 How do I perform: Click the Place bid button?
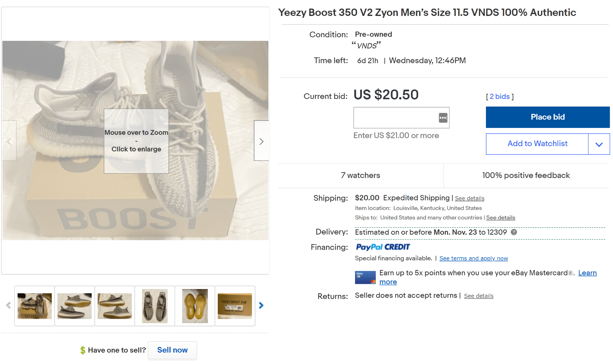click(x=548, y=117)
